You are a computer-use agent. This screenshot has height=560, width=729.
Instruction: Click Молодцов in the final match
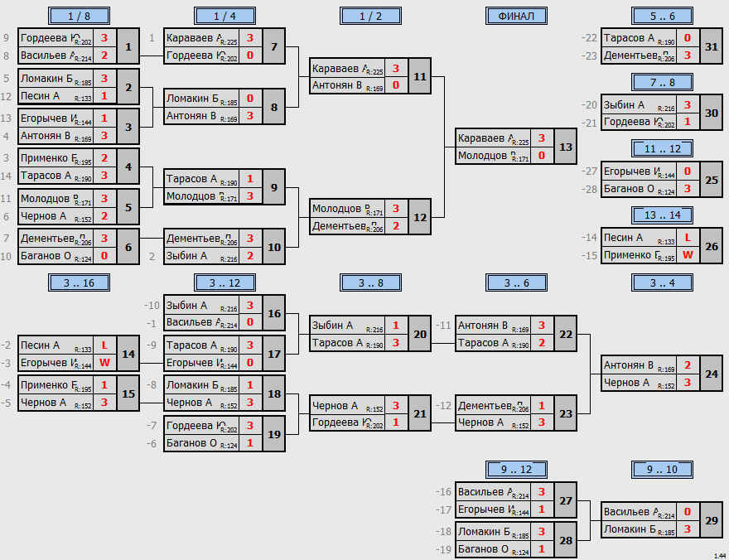(482, 156)
